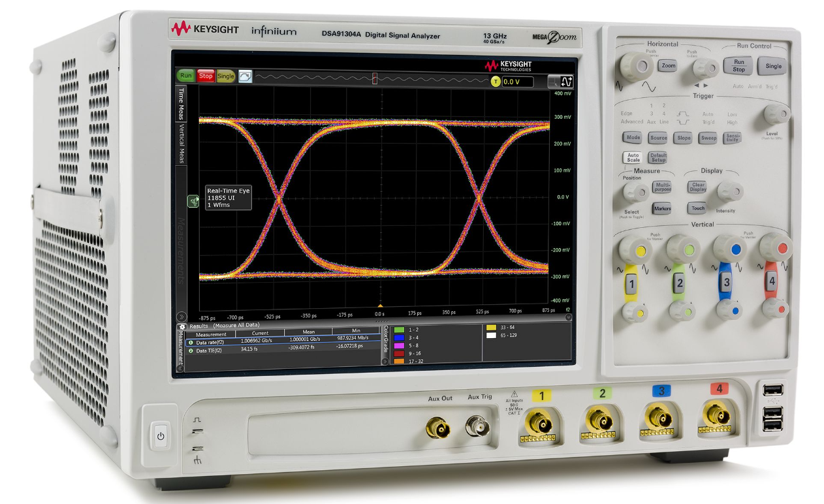Open the Color Grade side tab
The image size is (824, 504).
click(385, 339)
